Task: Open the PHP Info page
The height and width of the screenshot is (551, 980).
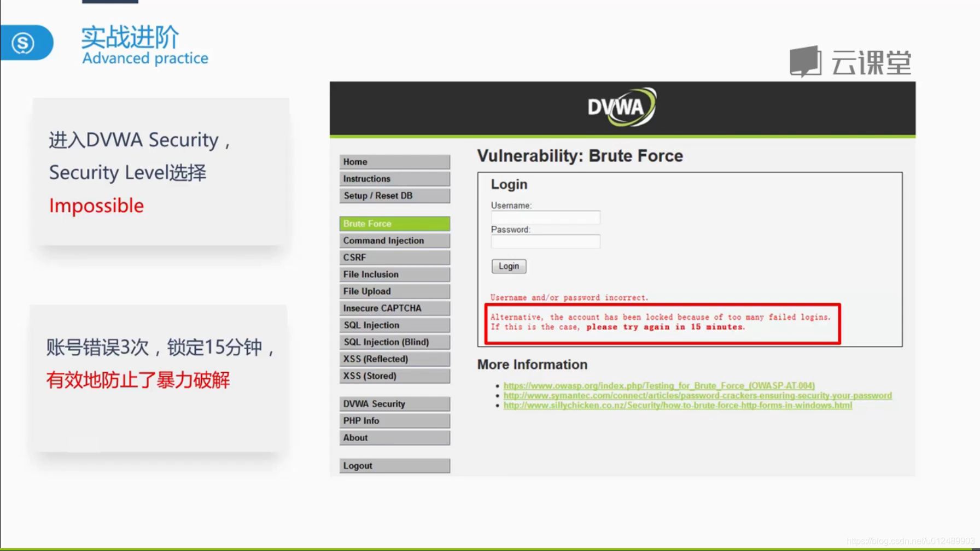Action: (x=394, y=421)
